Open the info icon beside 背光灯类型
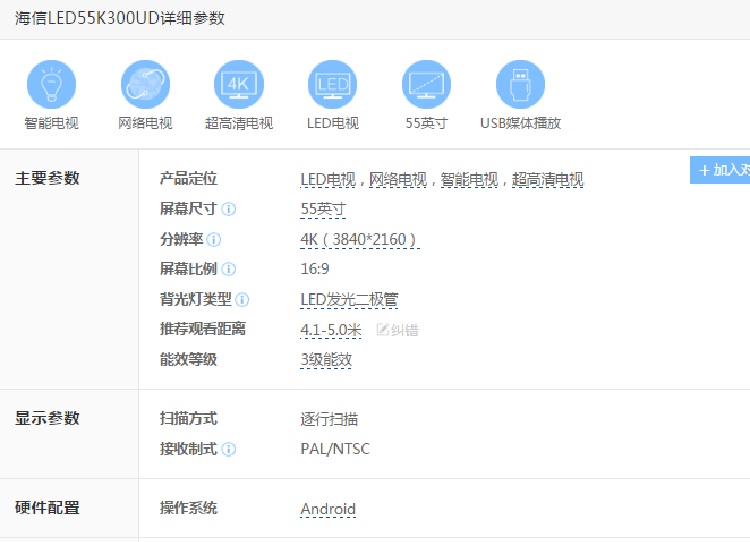Screen dimensions: 750x542 point(243,299)
